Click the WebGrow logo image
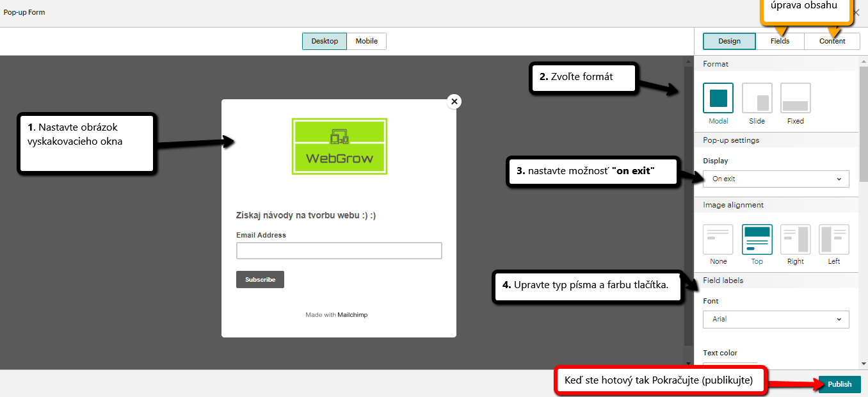Viewport: 868px width, 397px height. [x=339, y=146]
